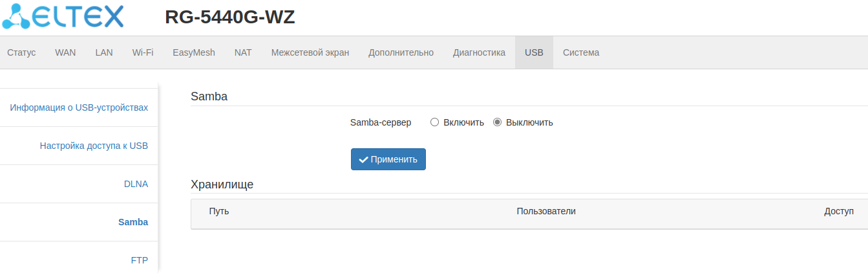Go to Настройка доступа к USB
The image size is (868, 279).
[x=94, y=146]
